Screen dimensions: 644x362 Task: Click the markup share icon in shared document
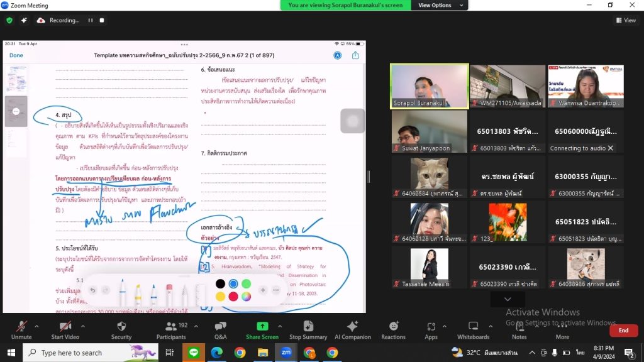tap(355, 55)
